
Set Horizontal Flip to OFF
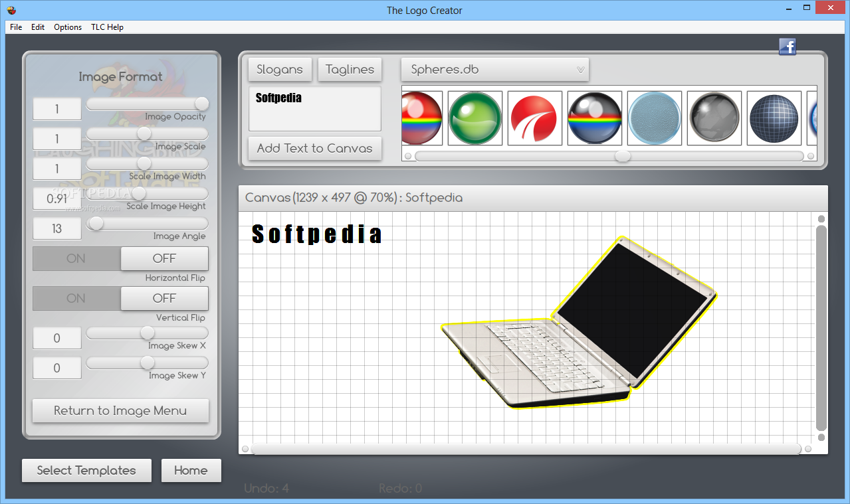164,258
